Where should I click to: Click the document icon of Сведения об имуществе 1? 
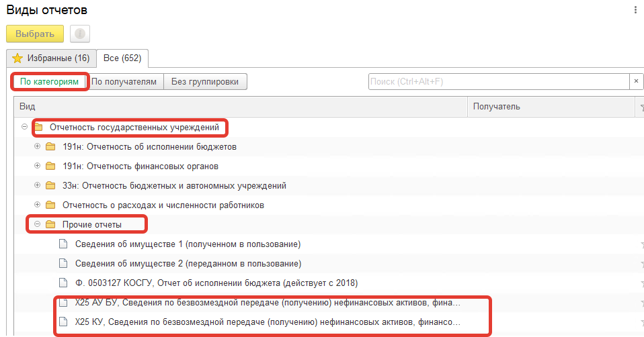click(x=63, y=244)
